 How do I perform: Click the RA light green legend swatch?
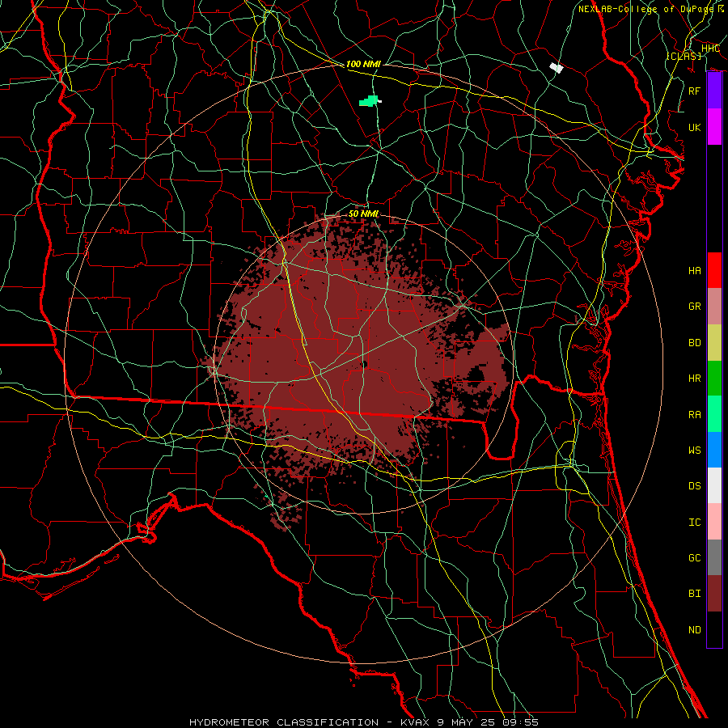[714, 414]
